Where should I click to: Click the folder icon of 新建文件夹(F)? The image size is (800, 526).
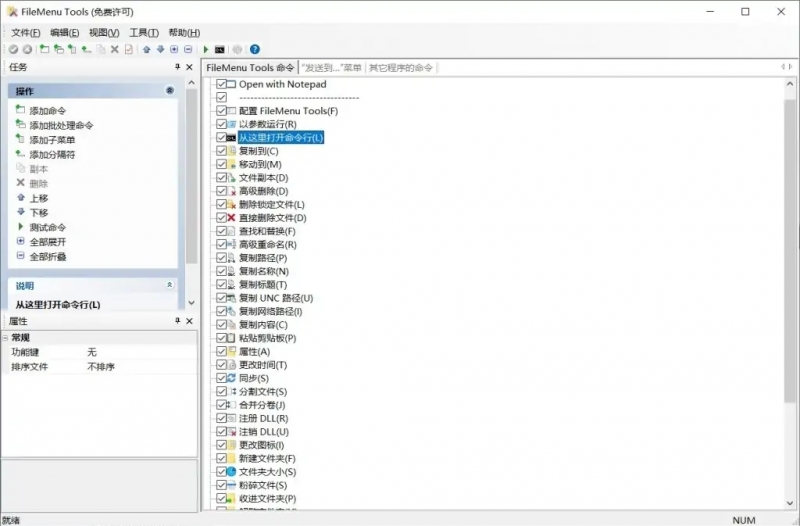pyautogui.click(x=231, y=458)
